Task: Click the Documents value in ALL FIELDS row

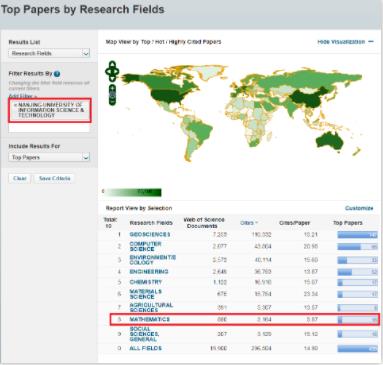Action: pos(219,348)
